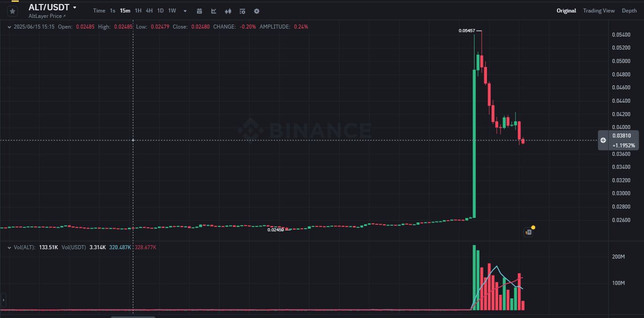Click the Close 0.02480 value
The image size is (644, 318).
tap(200, 27)
